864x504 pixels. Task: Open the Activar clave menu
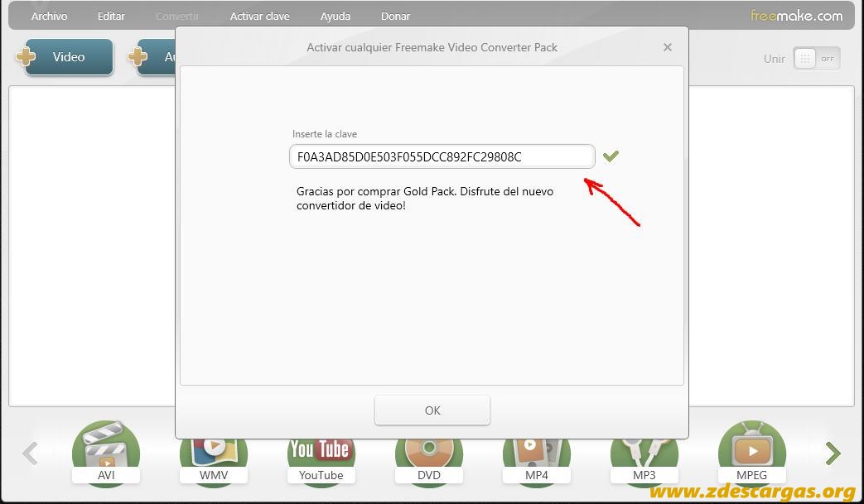[x=259, y=17]
